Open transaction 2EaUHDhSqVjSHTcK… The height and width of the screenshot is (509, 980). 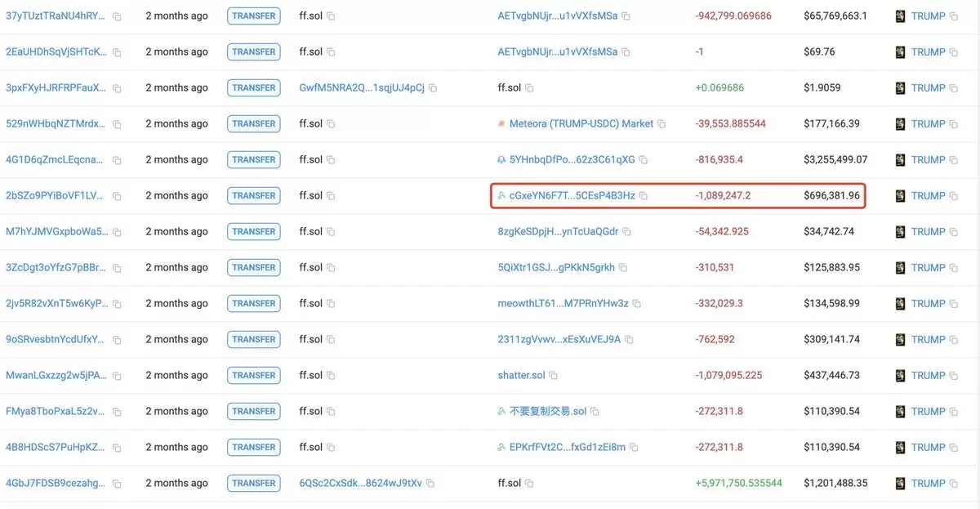point(56,51)
